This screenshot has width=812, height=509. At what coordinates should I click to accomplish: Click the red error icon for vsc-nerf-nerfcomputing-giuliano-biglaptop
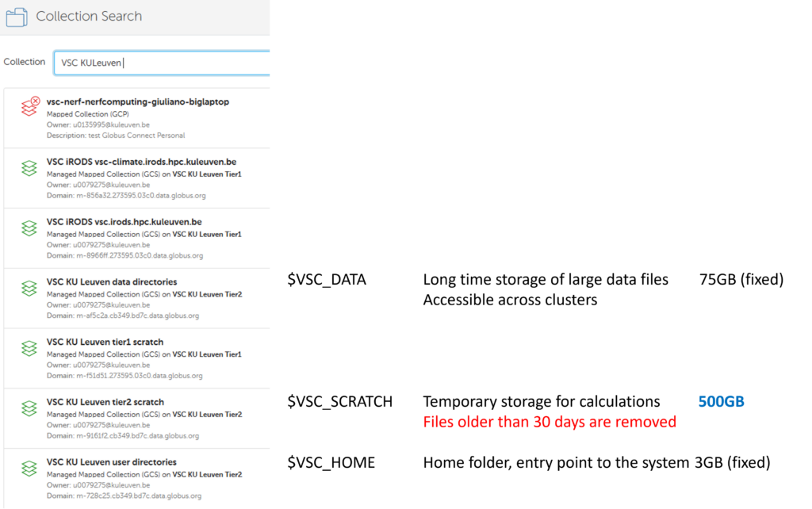tap(30, 108)
